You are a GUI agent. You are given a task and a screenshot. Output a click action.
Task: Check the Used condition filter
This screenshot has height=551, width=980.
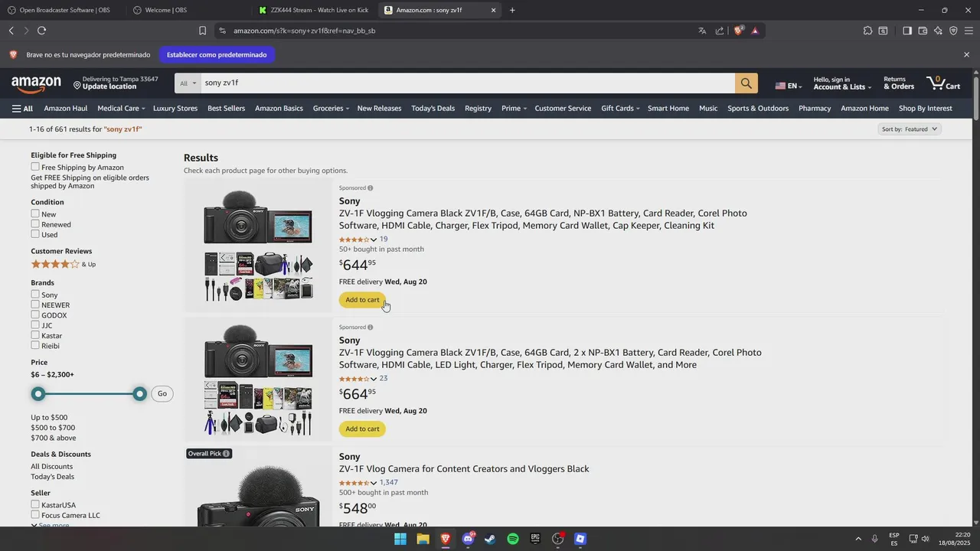(35, 234)
